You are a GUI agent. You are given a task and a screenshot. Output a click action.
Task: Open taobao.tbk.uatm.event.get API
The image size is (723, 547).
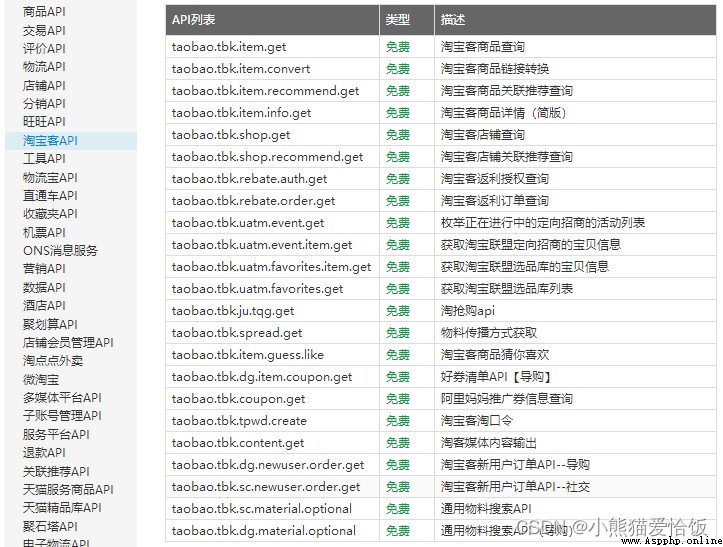(248, 223)
